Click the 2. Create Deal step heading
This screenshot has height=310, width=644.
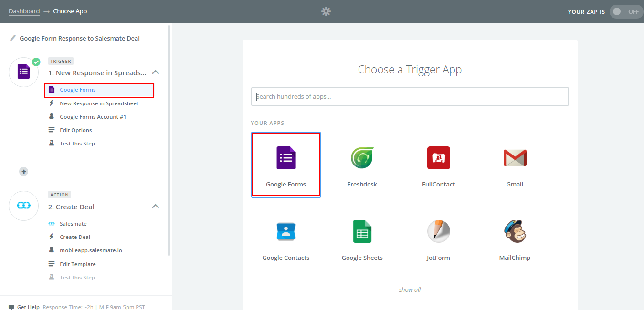[72, 207]
